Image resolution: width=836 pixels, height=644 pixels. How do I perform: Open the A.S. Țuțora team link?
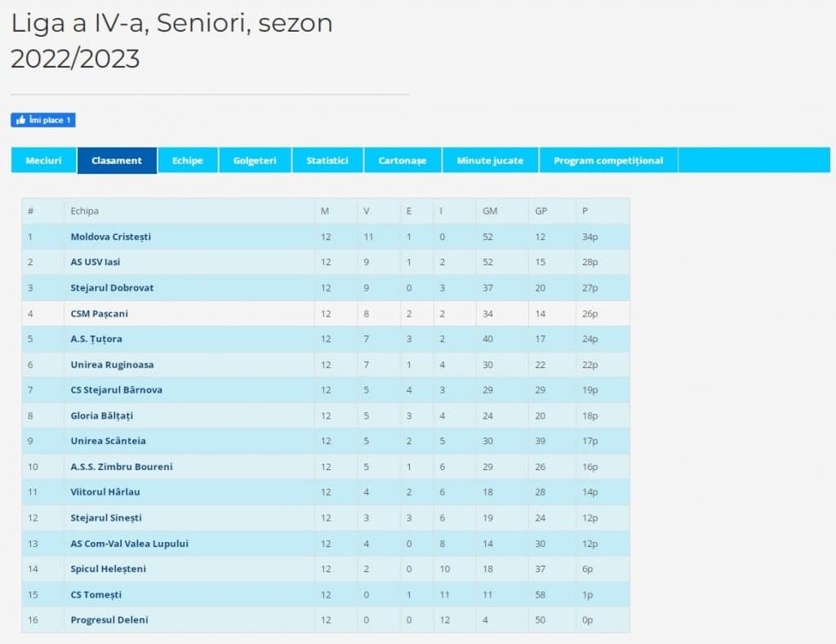coord(96,339)
